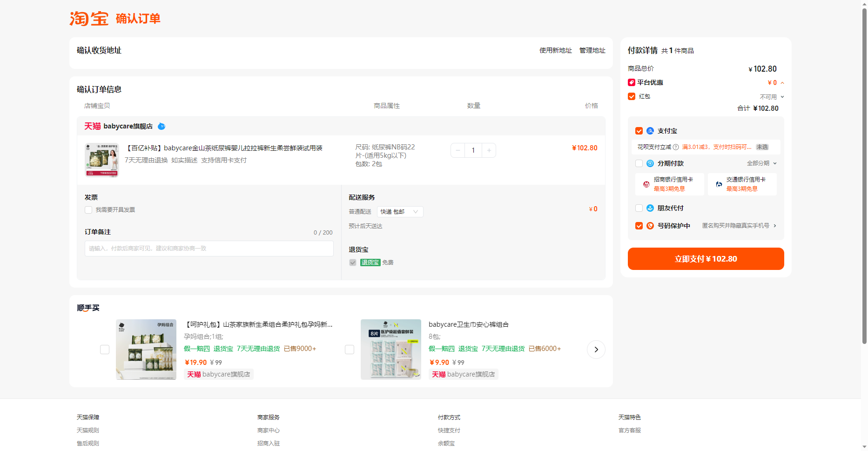Check the 呵护礼包 add-on item checkbox

(x=105, y=350)
